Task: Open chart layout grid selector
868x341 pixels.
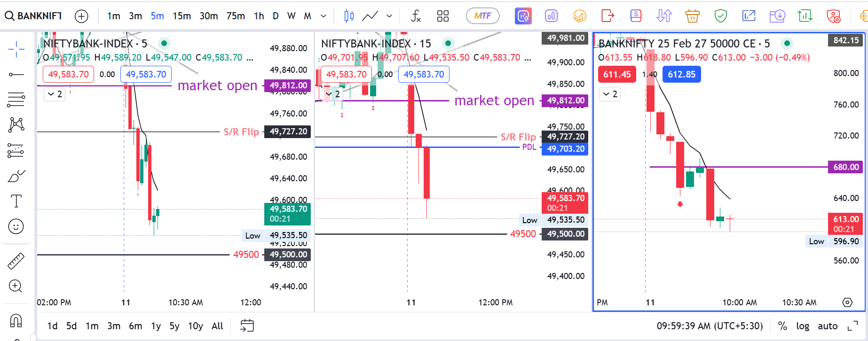Action: 443,16
